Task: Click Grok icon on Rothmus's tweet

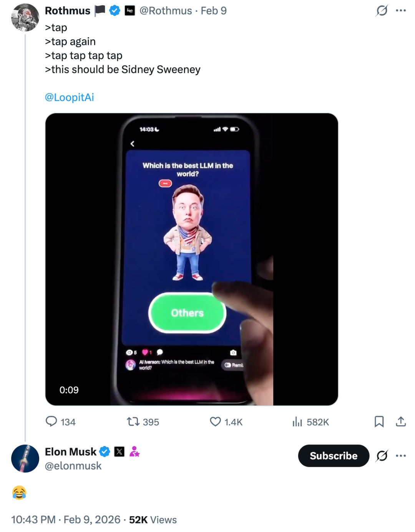Action: [x=382, y=10]
